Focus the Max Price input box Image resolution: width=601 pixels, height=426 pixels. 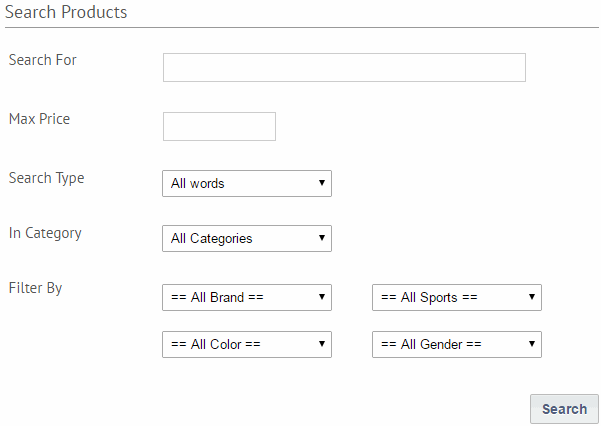click(219, 127)
